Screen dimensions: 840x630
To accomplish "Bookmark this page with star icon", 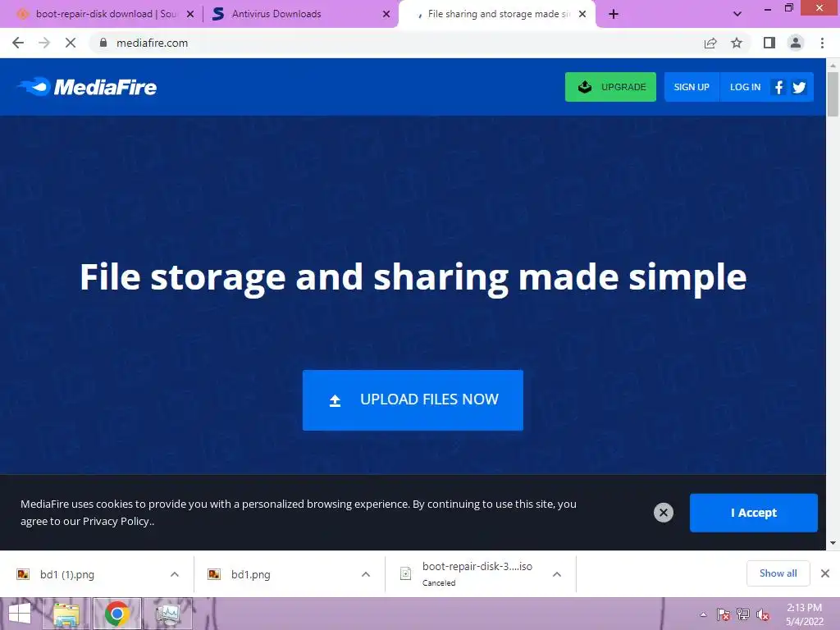I will pyautogui.click(x=737, y=43).
